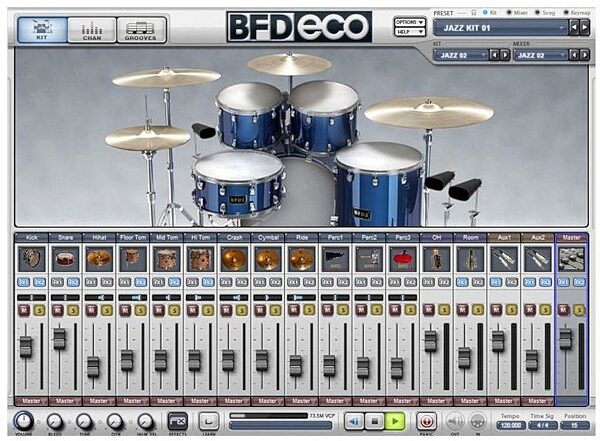Click the Snare channel drum icon
This screenshot has width=600, height=441.
(x=65, y=259)
